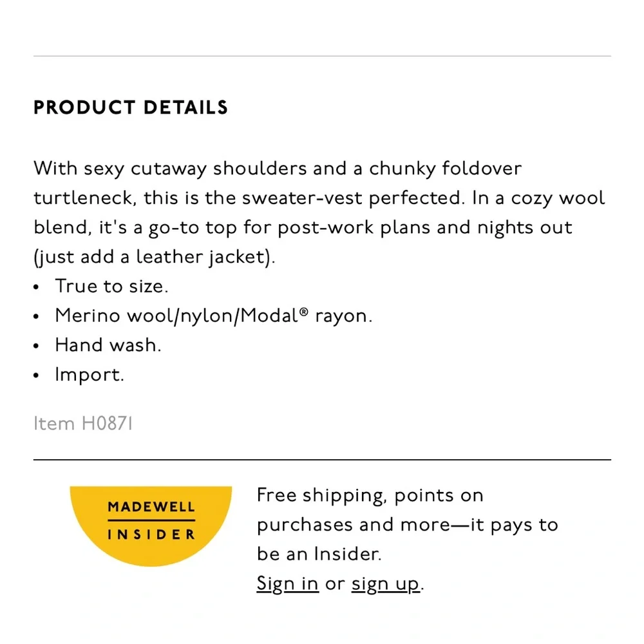Open the "sign up" link
Screen dimensions: 644x644
click(x=385, y=583)
